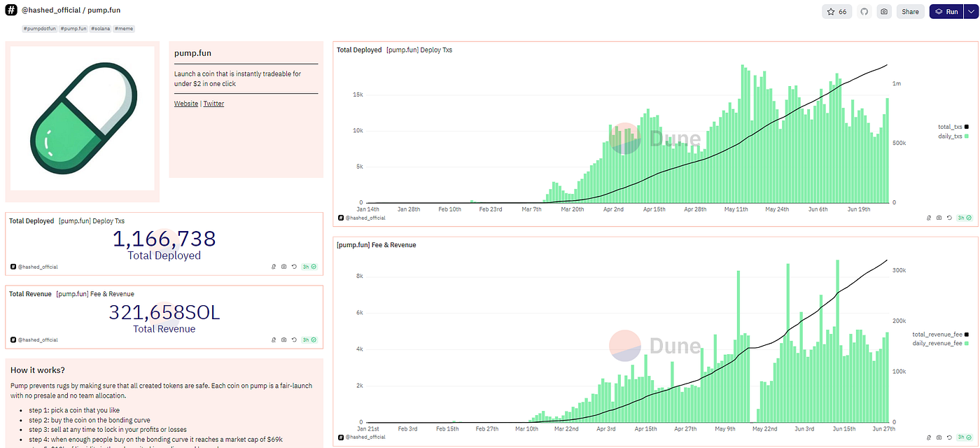Click the 1,166,738 Total Deployed value
The height and width of the screenshot is (448, 980).
click(164, 239)
